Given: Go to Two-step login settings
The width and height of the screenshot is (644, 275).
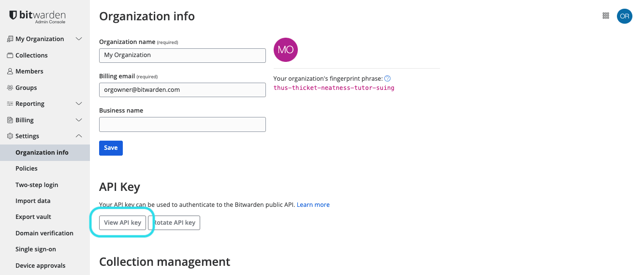Looking at the screenshot, I should click(x=37, y=185).
